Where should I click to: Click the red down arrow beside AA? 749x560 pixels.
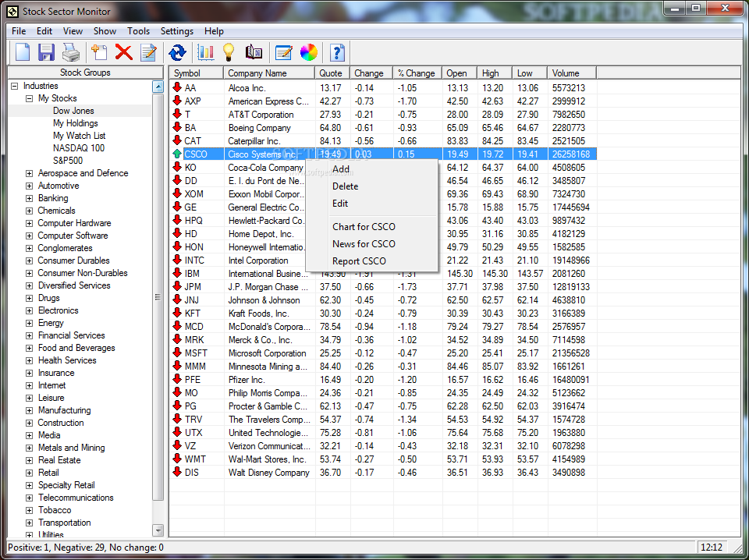[177, 87]
